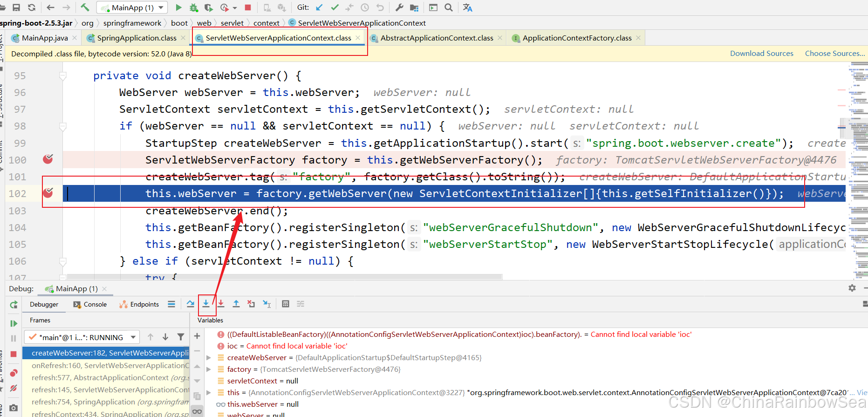This screenshot has width=868, height=417.
Task: Click the green Debug bug icon
Action: point(194,7)
